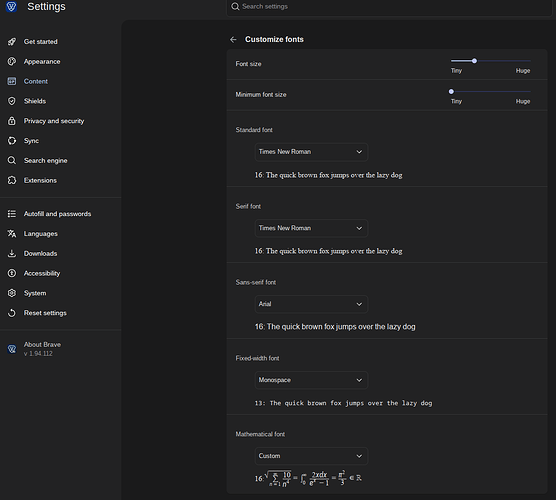This screenshot has height=500, width=556.
Task: Open Autofill and passwords section
Action: click(57, 214)
